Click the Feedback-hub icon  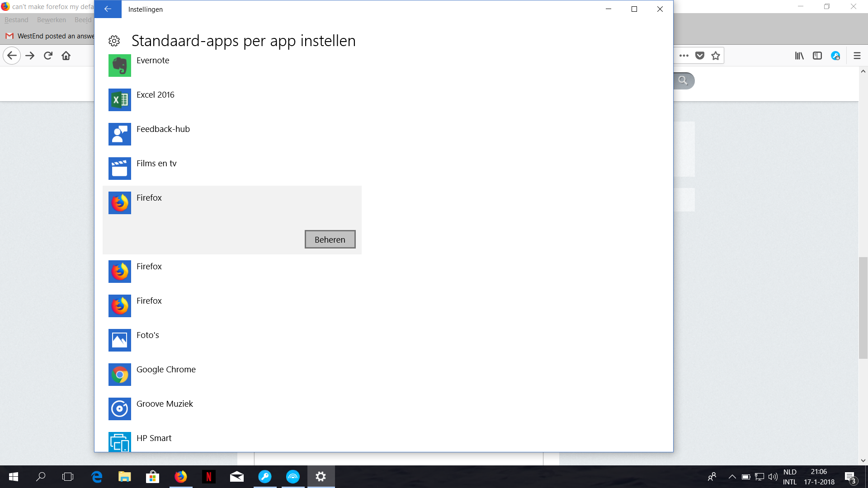click(119, 134)
